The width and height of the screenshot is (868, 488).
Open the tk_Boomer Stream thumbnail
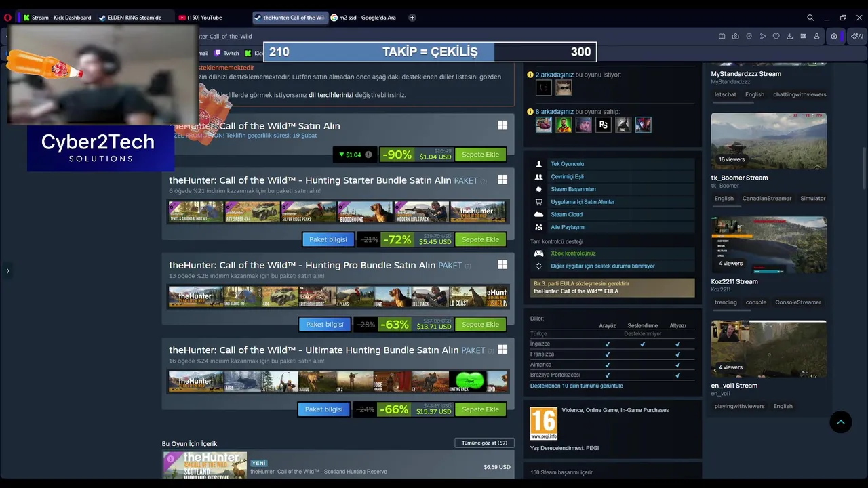[768, 141]
